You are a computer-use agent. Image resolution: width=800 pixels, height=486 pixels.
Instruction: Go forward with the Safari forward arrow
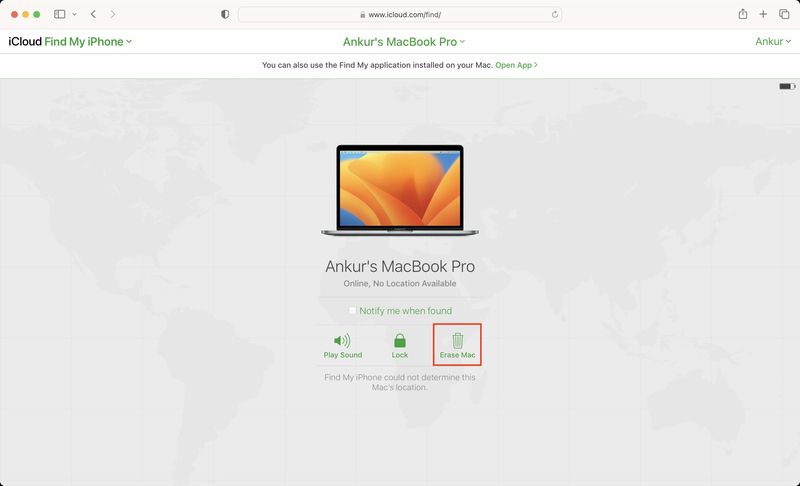pos(113,14)
